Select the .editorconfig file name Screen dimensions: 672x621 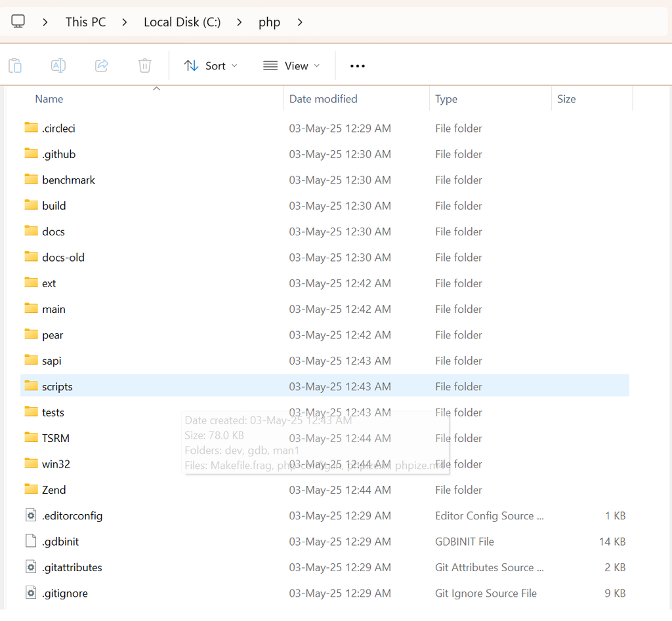pyautogui.click(x=72, y=516)
